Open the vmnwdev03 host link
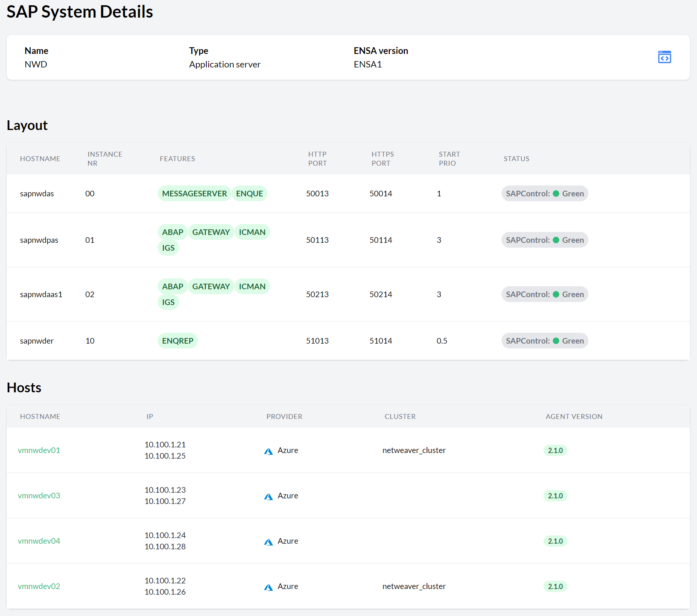This screenshot has height=616, width=697. pyautogui.click(x=39, y=496)
